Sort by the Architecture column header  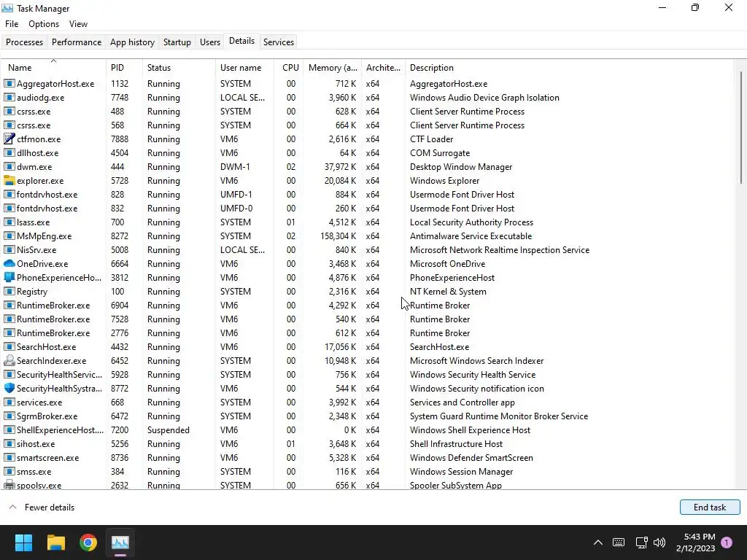[383, 68]
